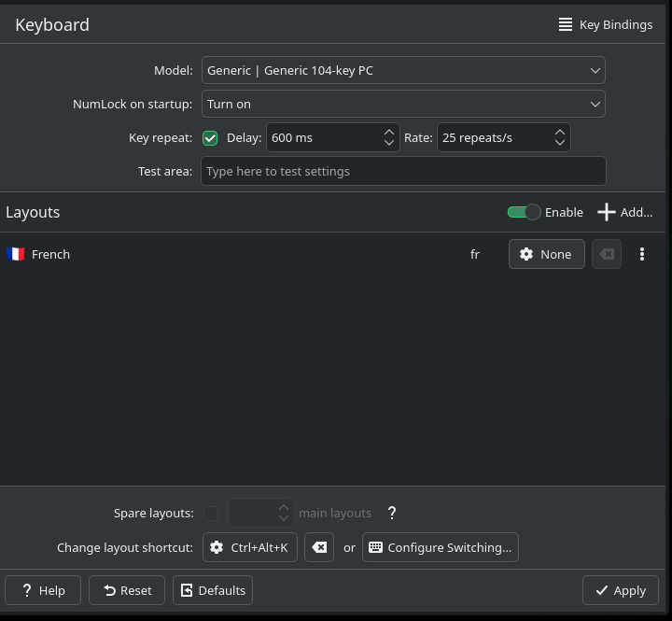
Task: Remove French layout shortcut with backspace icon
Action: 607,254
